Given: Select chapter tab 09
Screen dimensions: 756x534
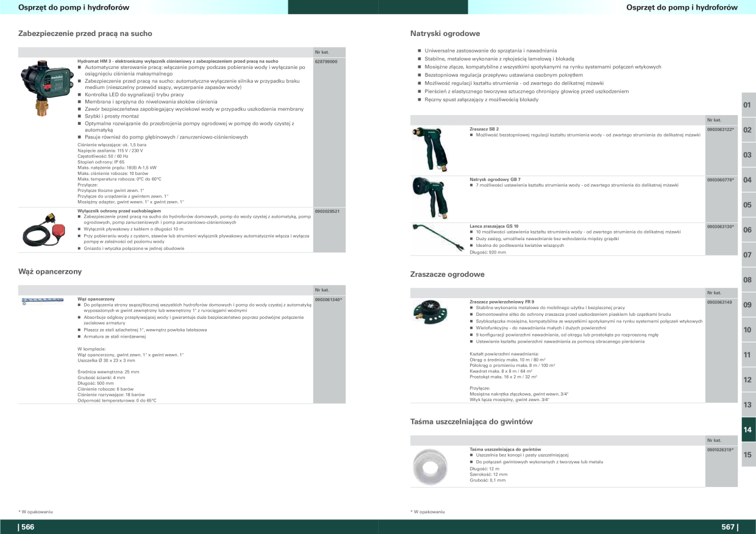Looking at the screenshot, I should [749, 305].
